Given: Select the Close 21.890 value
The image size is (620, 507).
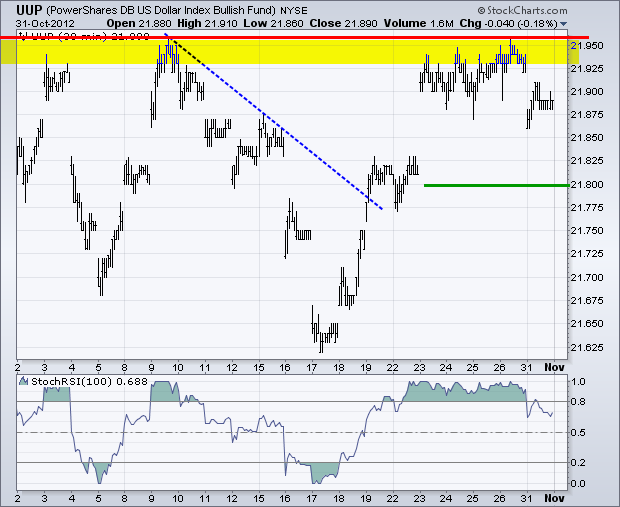Looking at the screenshot, I should (343, 23).
